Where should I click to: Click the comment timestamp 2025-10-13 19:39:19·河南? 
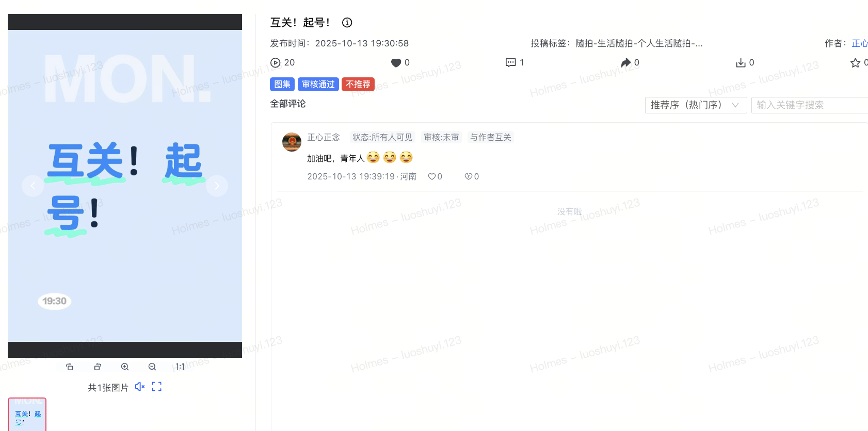click(x=362, y=176)
